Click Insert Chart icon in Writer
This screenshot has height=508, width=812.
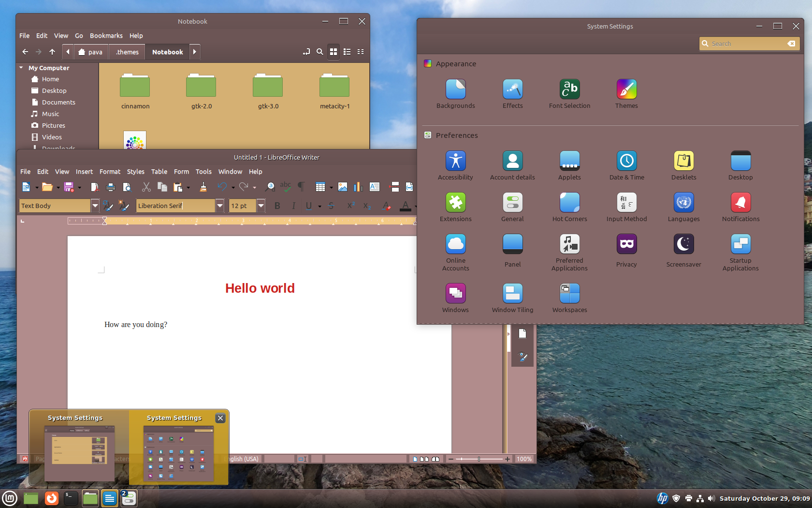(358, 187)
